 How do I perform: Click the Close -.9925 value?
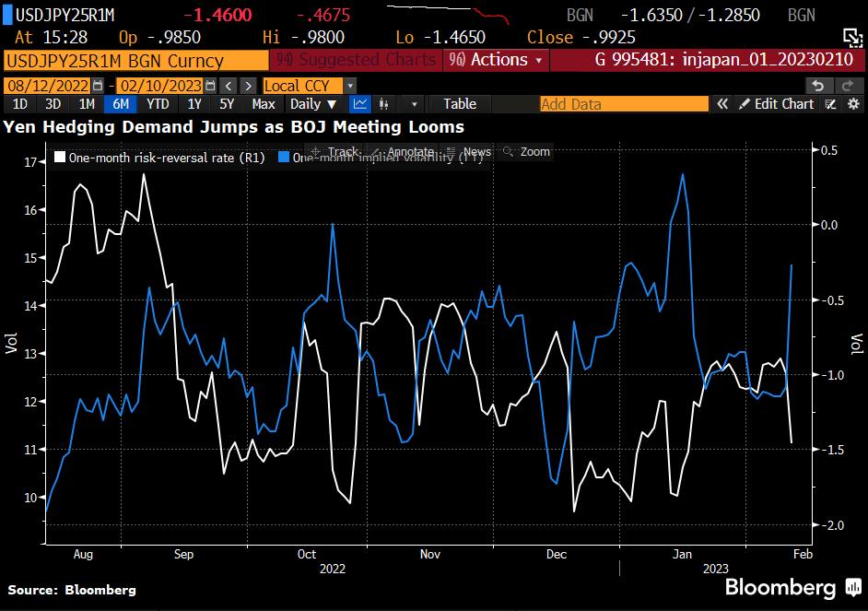(581, 38)
